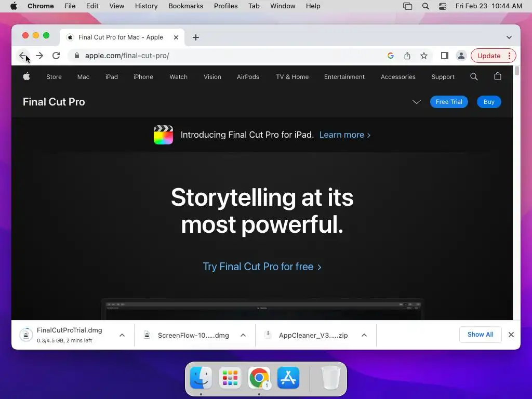Open the macOS Apple menu

coord(14,6)
